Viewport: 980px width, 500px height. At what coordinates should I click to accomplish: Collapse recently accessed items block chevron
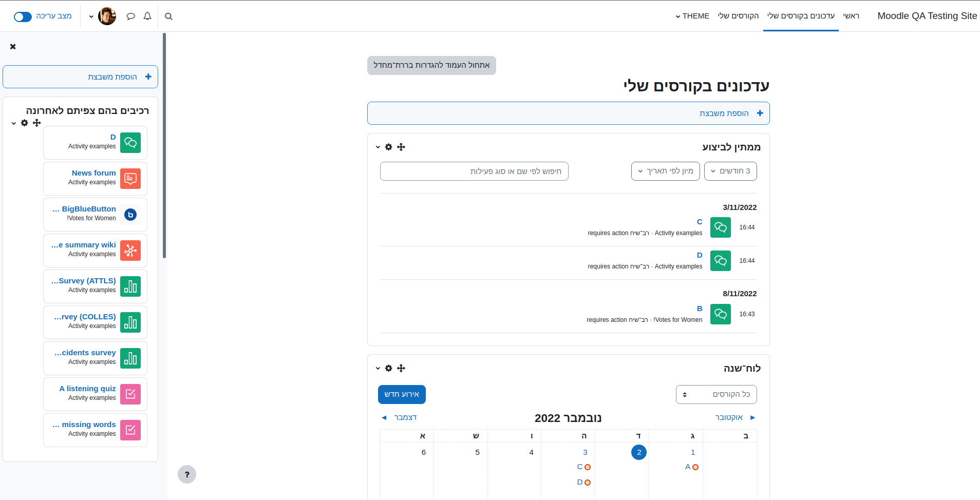tap(14, 123)
